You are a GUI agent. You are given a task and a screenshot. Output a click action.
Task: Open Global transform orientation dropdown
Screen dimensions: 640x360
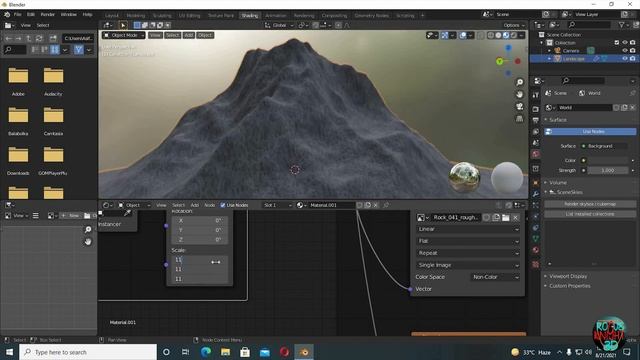point(279,25)
